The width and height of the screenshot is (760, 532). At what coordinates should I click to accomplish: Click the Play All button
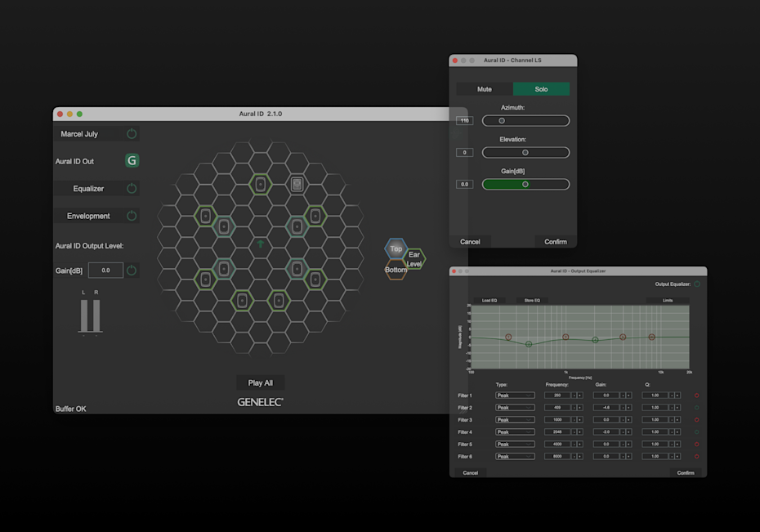pos(261,382)
